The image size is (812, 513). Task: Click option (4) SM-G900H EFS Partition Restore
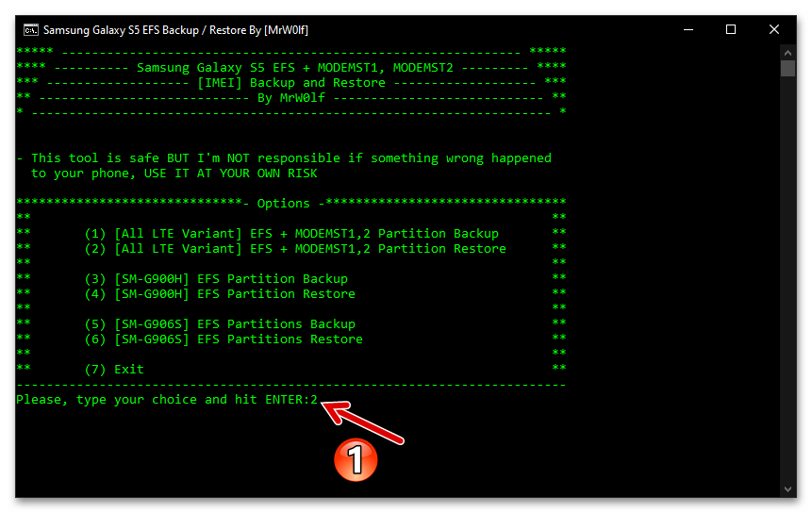click(x=220, y=294)
